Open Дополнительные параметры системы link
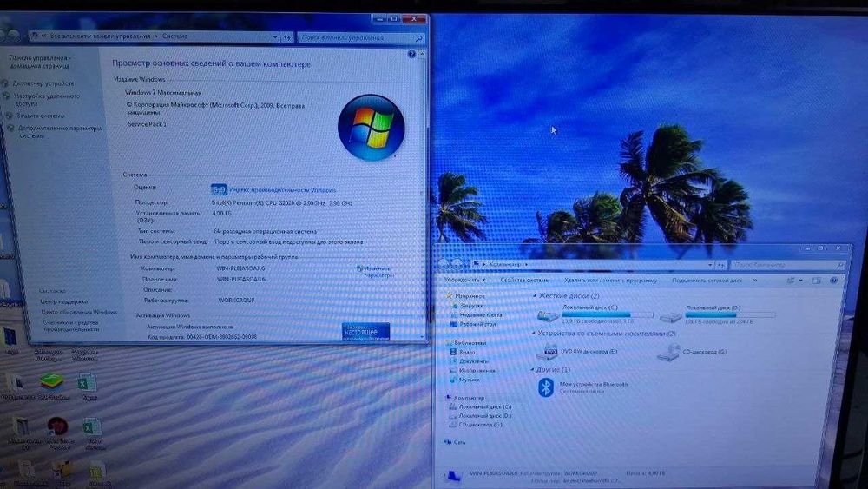The image size is (868, 489). click(x=60, y=132)
